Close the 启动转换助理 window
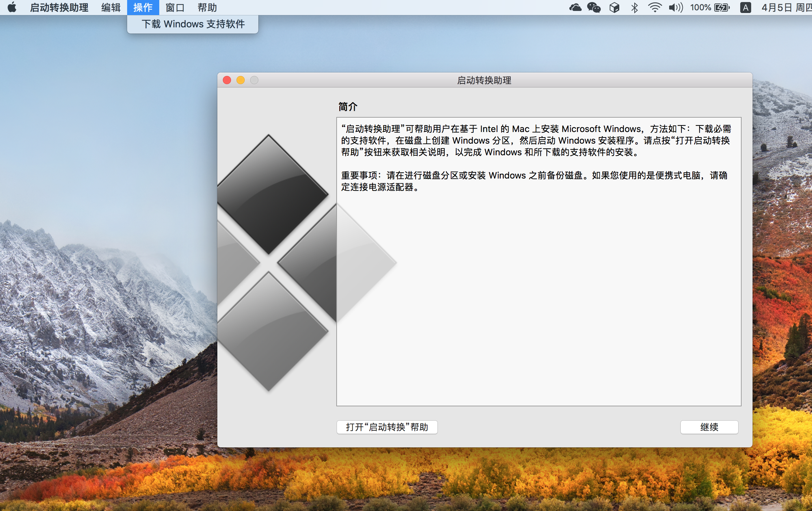 pyautogui.click(x=227, y=80)
